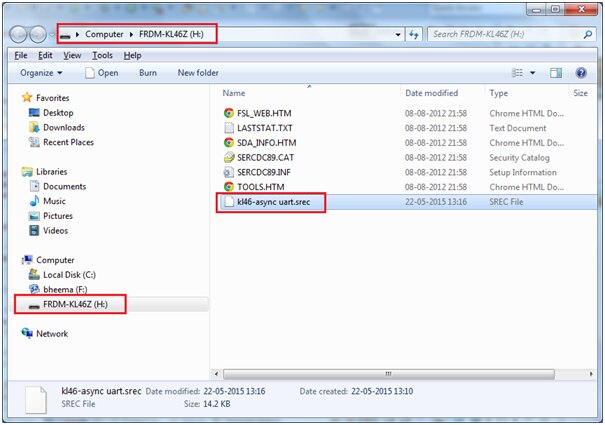
Task: Click the LASTSTAT.TXT file icon
Action: [x=229, y=128]
